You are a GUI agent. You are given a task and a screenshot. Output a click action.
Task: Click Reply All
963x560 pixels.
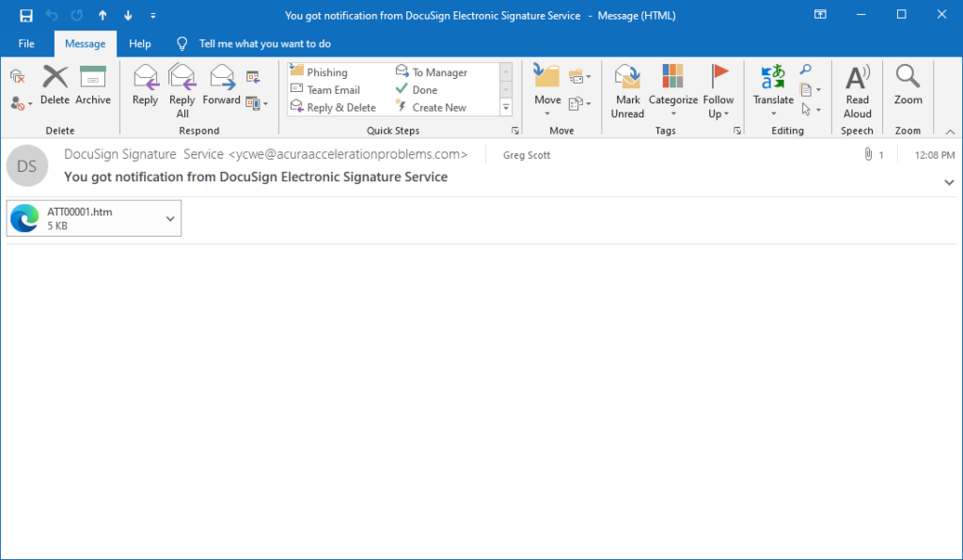182,91
